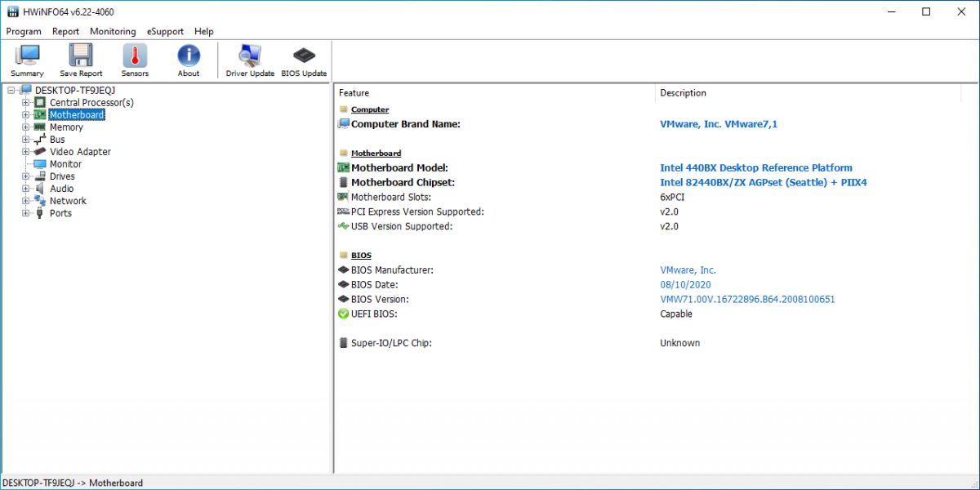Click Intel 440BX Desktop Reference Platform link
The image size is (980, 490).
[755, 168]
